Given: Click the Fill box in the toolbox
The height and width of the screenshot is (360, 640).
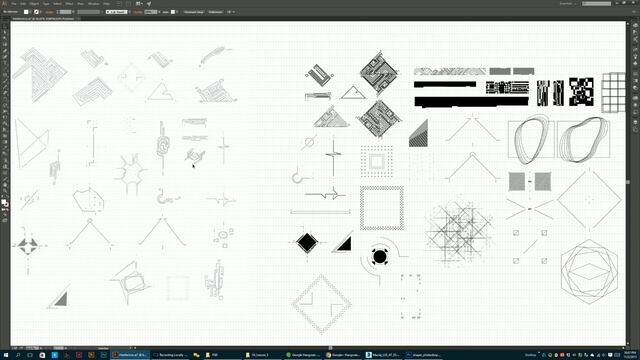Looking at the screenshot, I should 4,202.
